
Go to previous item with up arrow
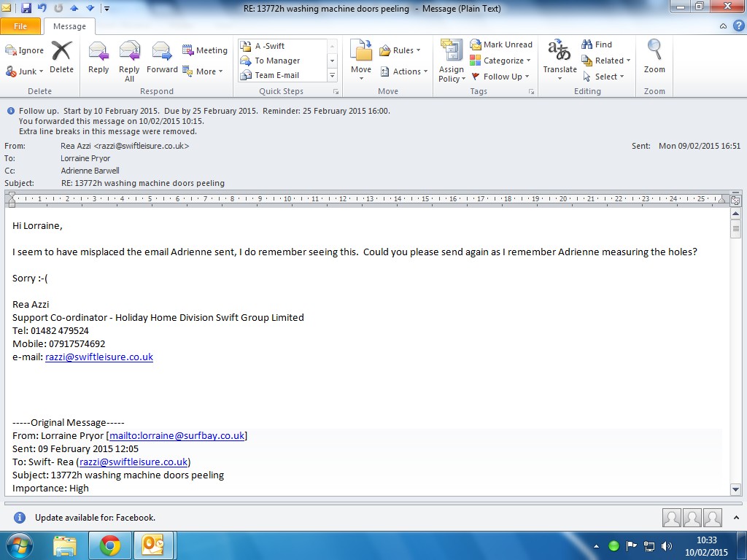click(x=74, y=8)
